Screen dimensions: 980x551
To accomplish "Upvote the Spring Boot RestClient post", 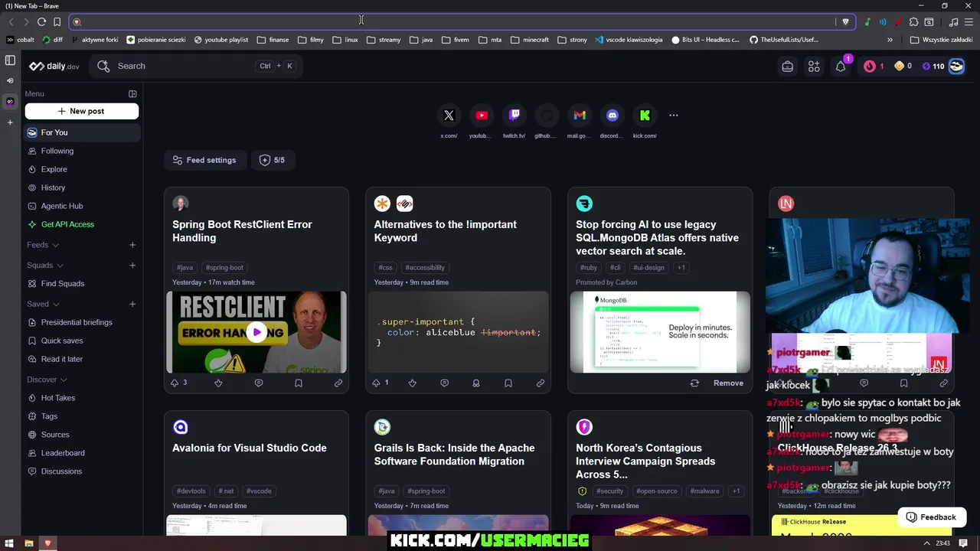I will point(175,383).
